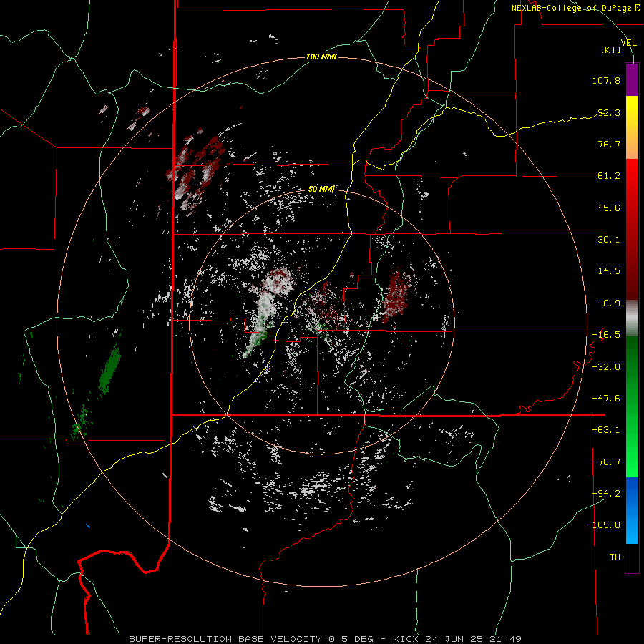This screenshot has width=644, height=644.
Task: Click the -94.2 velocity scale value
Action: tap(606, 494)
